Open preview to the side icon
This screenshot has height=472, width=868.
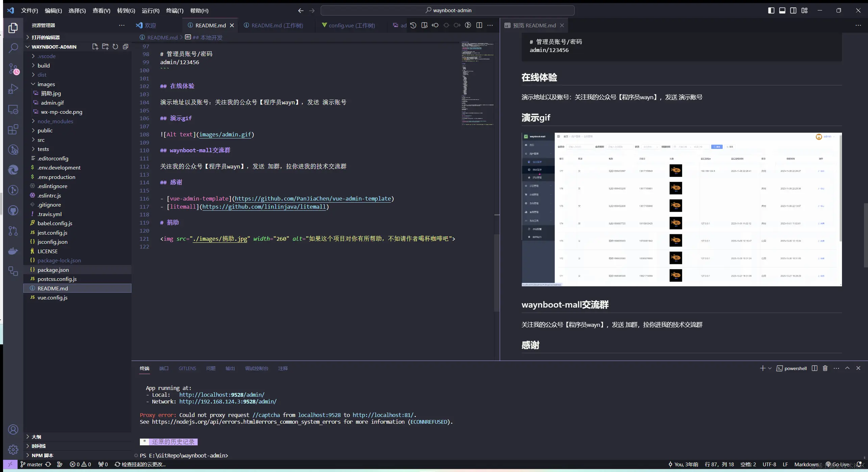(x=424, y=25)
